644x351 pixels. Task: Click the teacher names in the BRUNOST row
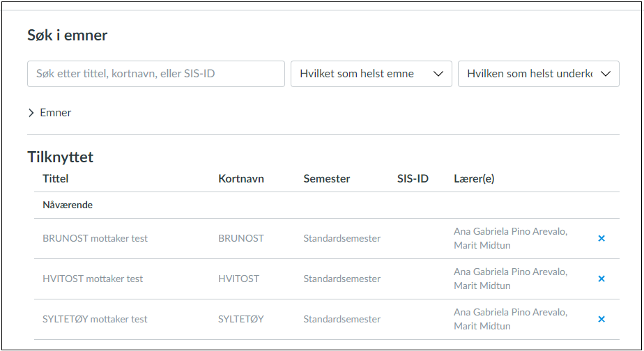510,238
